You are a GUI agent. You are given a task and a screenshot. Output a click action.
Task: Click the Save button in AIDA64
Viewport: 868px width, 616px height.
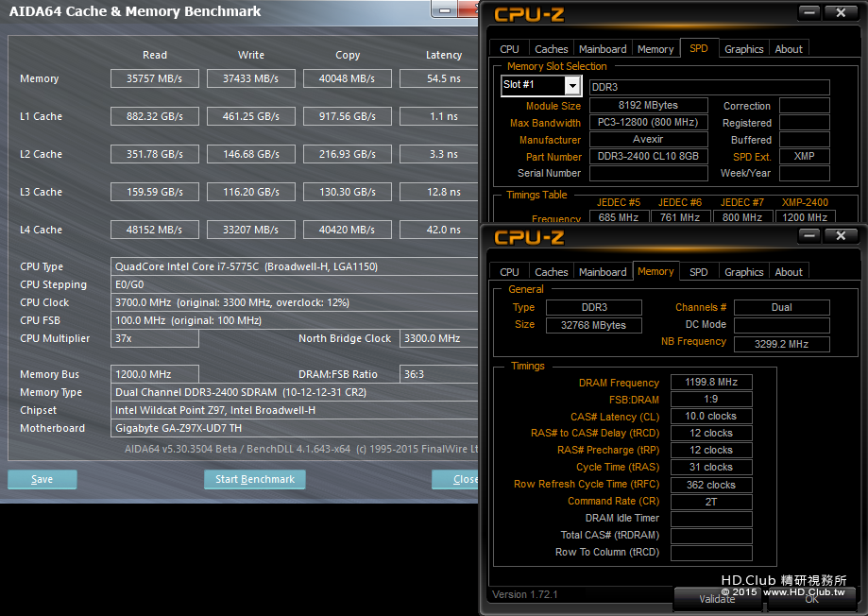(x=43, y=479)
